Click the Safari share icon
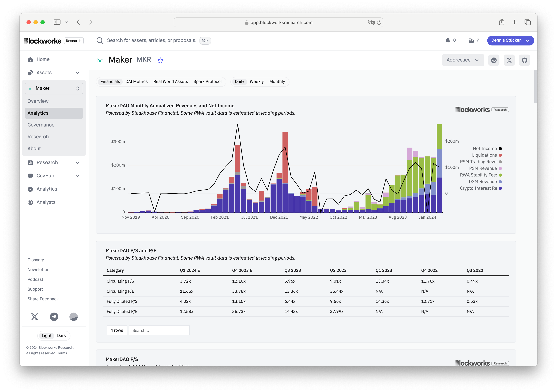This screenshot has width=557, height=392. pyautogui.click(x=502, y=22)
